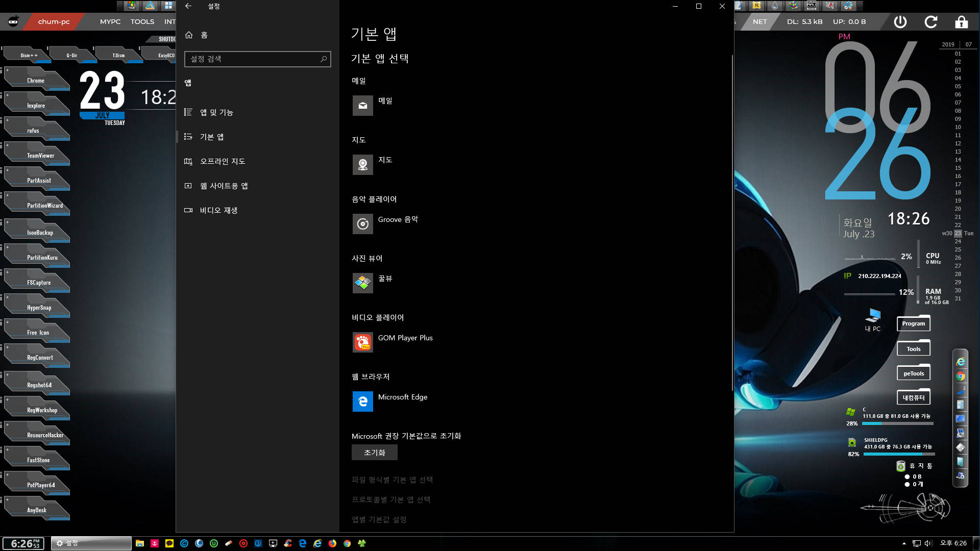The width and height of the screenshot is (980, 551).
Task: Click Chrome in the right dock
Action: 961,377
